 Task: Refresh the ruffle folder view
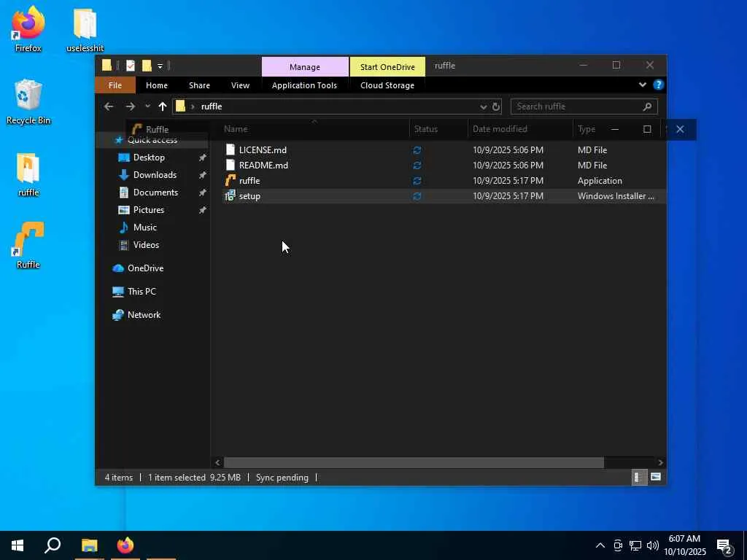[x=496, y=106]
